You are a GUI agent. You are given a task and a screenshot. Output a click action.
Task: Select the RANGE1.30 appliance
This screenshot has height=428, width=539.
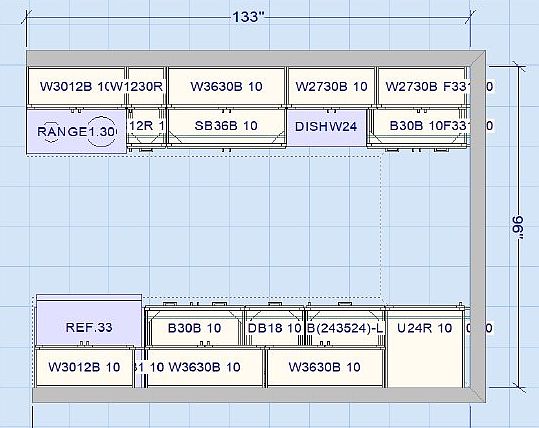tap(76, 131)
